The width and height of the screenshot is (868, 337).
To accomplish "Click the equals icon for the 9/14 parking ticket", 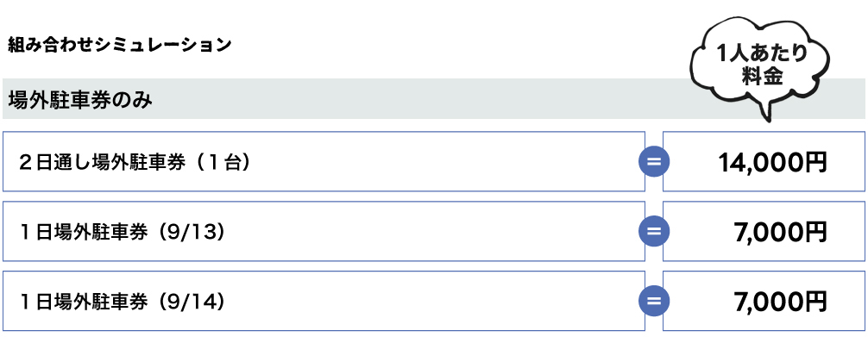I will [654, 301].
